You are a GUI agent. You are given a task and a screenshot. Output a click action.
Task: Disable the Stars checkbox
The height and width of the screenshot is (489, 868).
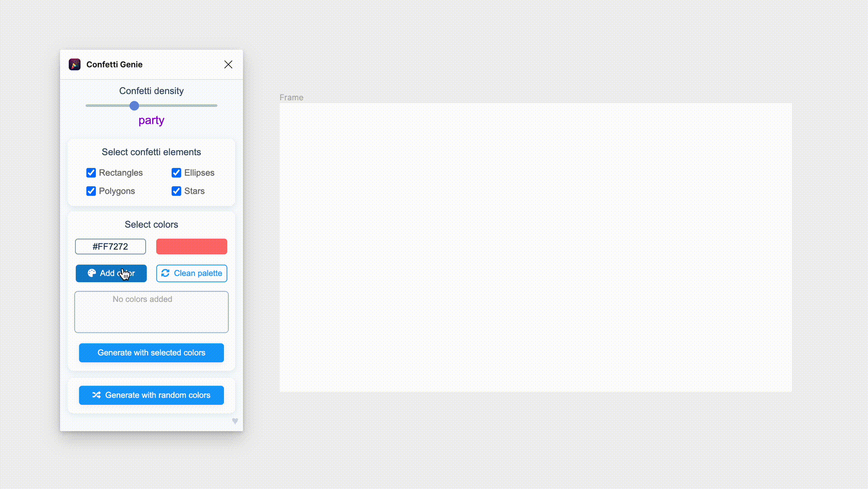pos(176,191)
